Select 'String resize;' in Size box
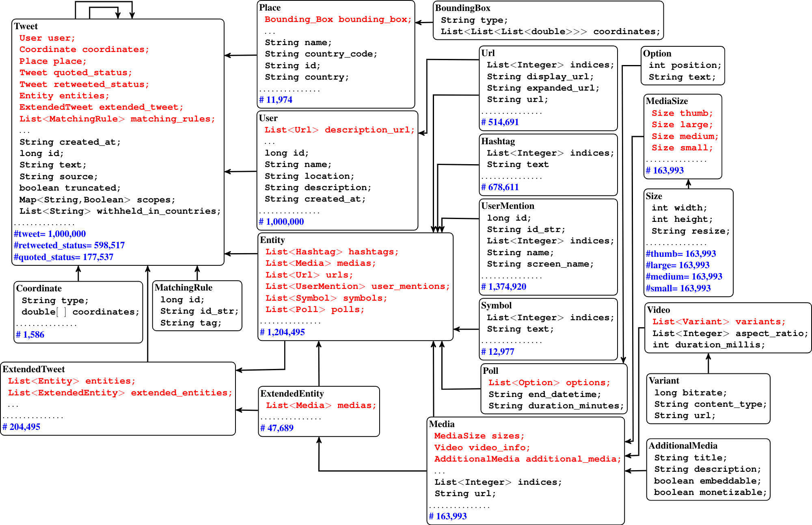 click(691, 231)
